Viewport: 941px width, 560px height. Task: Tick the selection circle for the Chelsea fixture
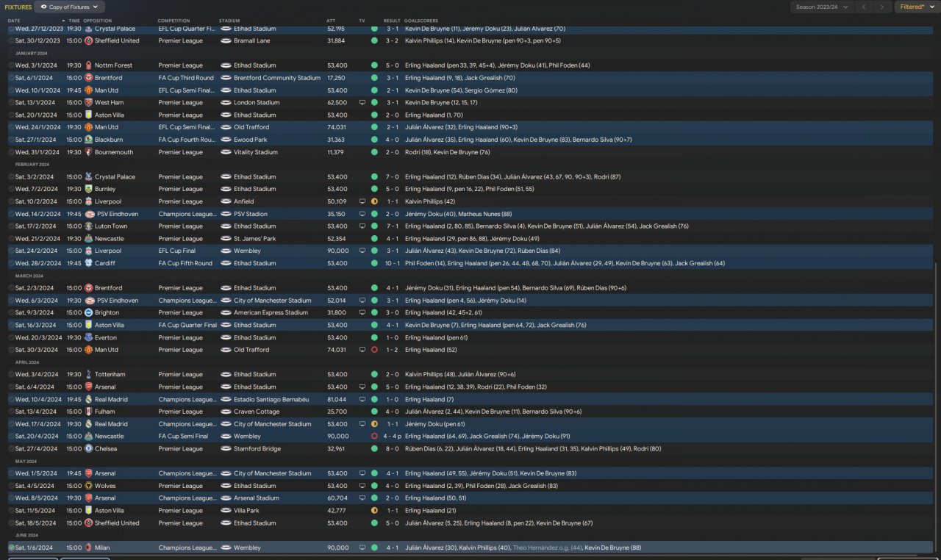pos(11,448)
